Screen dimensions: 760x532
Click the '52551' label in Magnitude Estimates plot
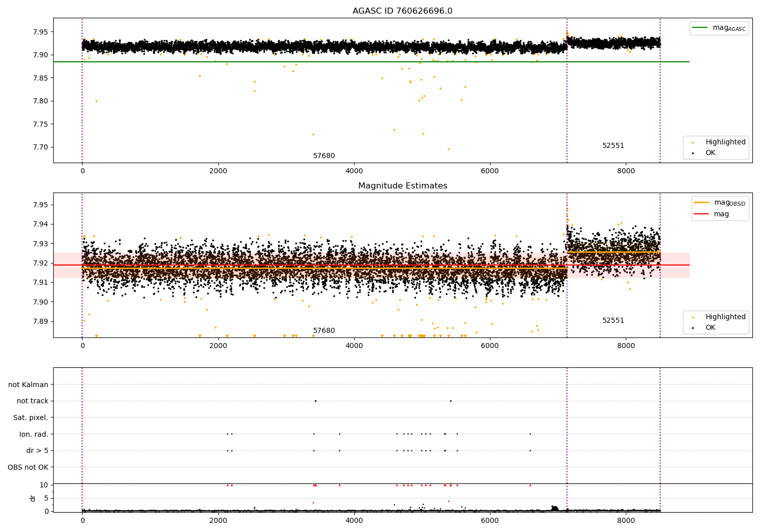613,321
